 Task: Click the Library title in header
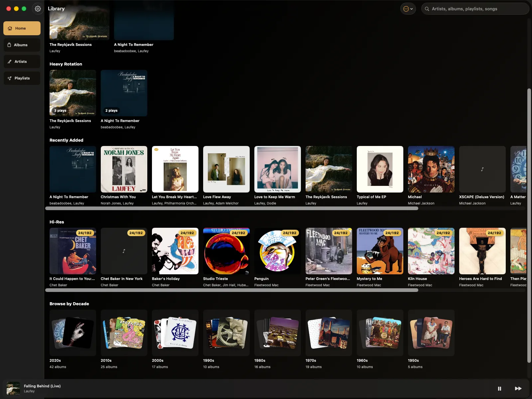pyautogui.click(x=56, y=9)
